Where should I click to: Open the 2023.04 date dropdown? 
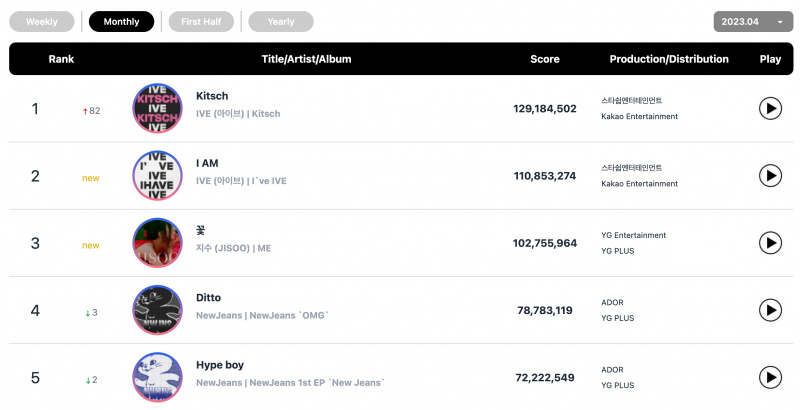click(x=753, y=22)
